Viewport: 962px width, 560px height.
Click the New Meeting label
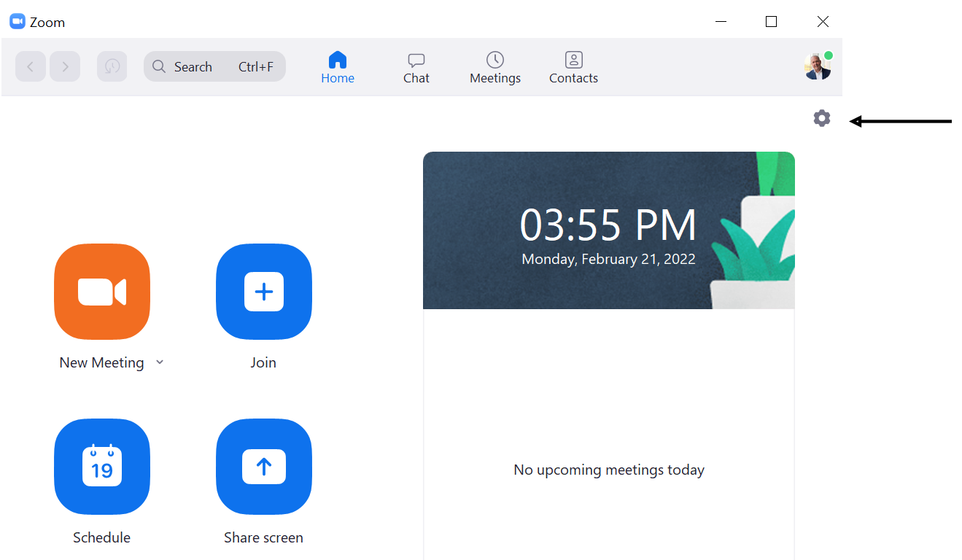tap(101, 362)
